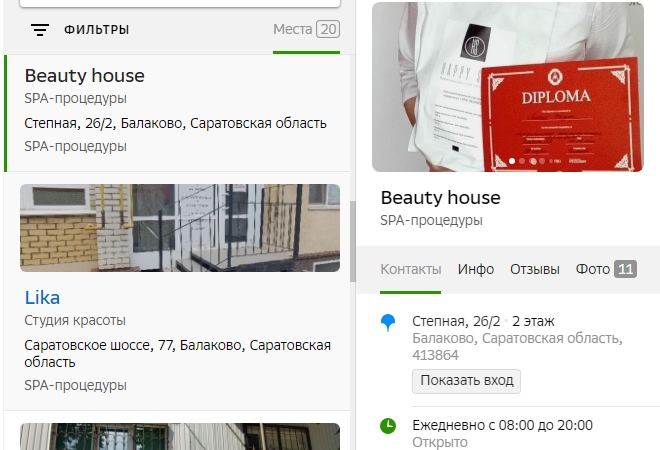
Task: Switch to the Инфо tab
Action: click(x=476, y=269)
